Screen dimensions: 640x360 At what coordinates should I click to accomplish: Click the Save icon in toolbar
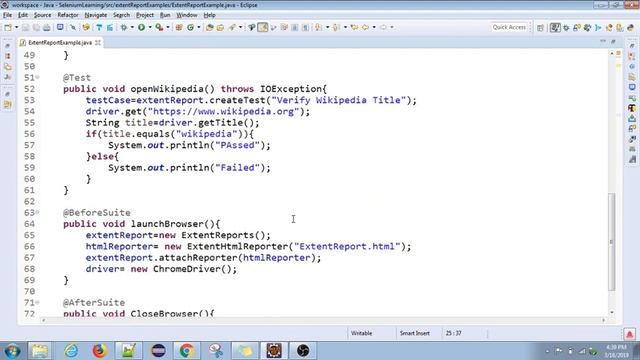tap(25, 27)
